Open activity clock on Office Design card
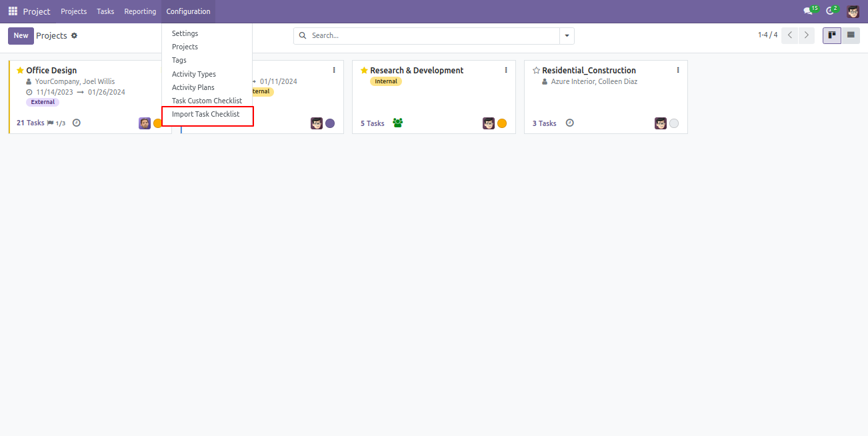This screenshot has width=868, height=436. [77, 123]
